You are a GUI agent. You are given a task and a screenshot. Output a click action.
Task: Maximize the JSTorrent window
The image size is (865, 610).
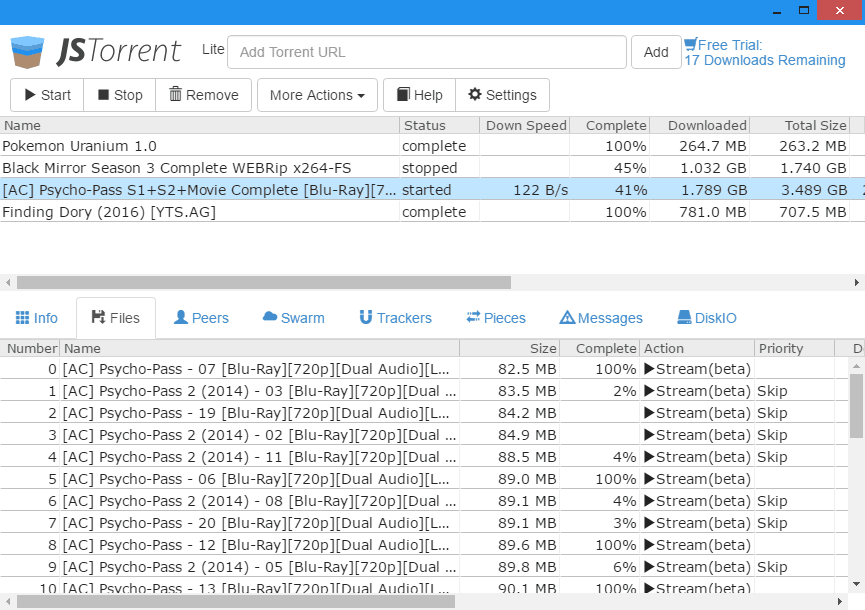coord(804,10)
